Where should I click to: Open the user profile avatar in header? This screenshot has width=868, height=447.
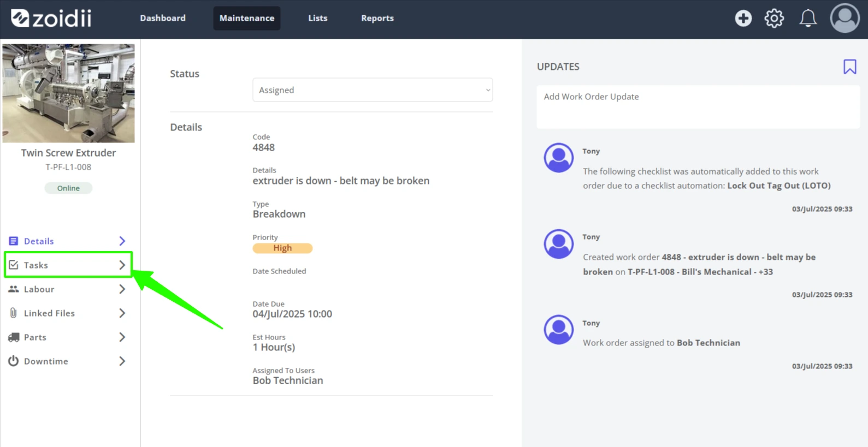pyautogui.click(x=845, y=18)
